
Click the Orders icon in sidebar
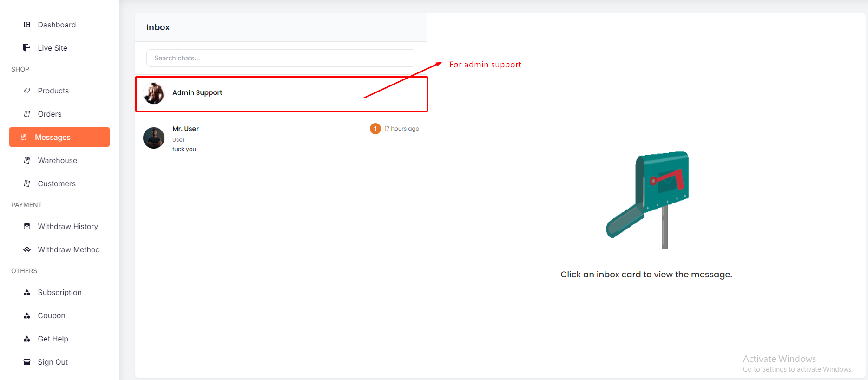click(x=27, y=114)
